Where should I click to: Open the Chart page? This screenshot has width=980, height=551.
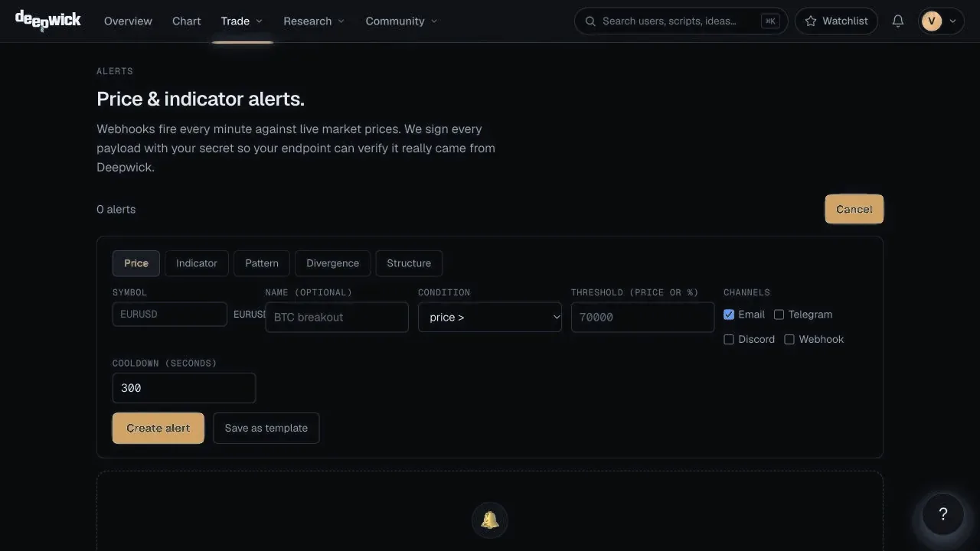tap(187, 21)
